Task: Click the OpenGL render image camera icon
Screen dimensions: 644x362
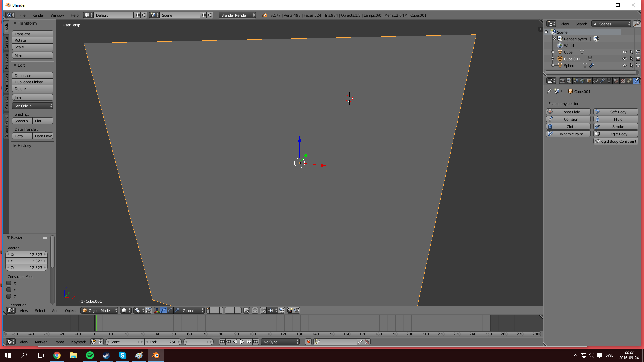Action: [290, 311]
